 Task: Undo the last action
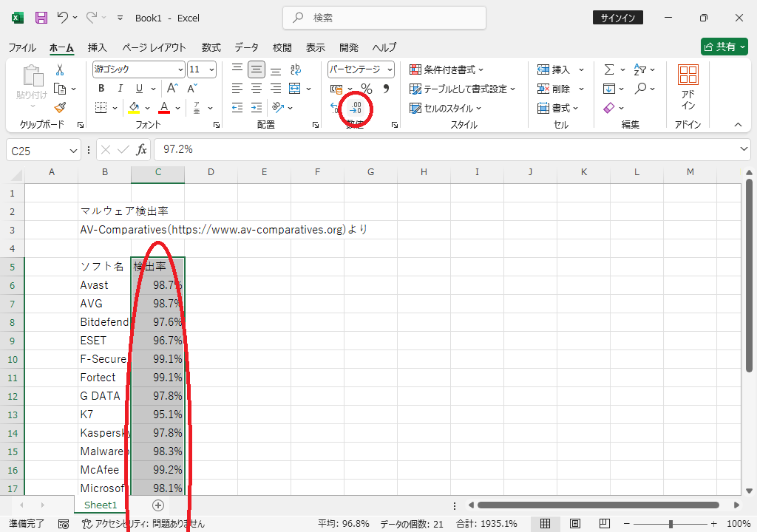[62, 18]
